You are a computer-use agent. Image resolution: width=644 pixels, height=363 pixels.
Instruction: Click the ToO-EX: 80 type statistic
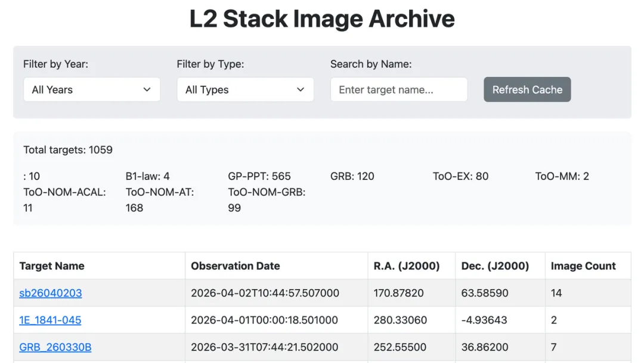click(460, 176)
